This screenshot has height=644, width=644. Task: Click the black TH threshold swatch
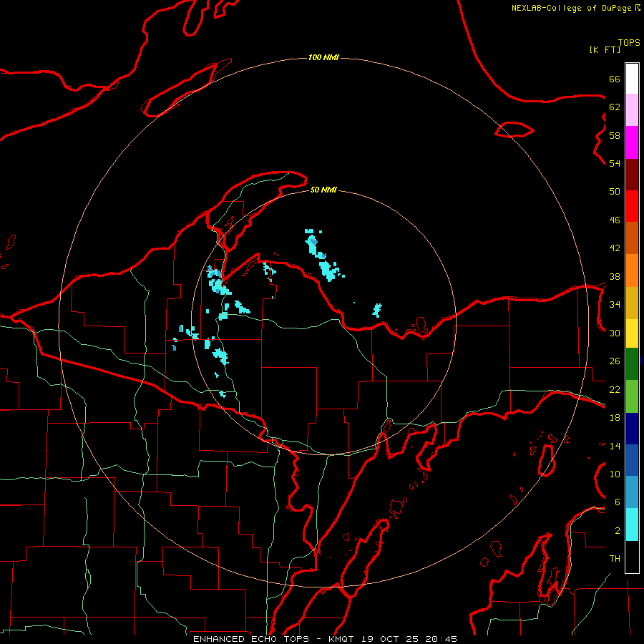632,557
